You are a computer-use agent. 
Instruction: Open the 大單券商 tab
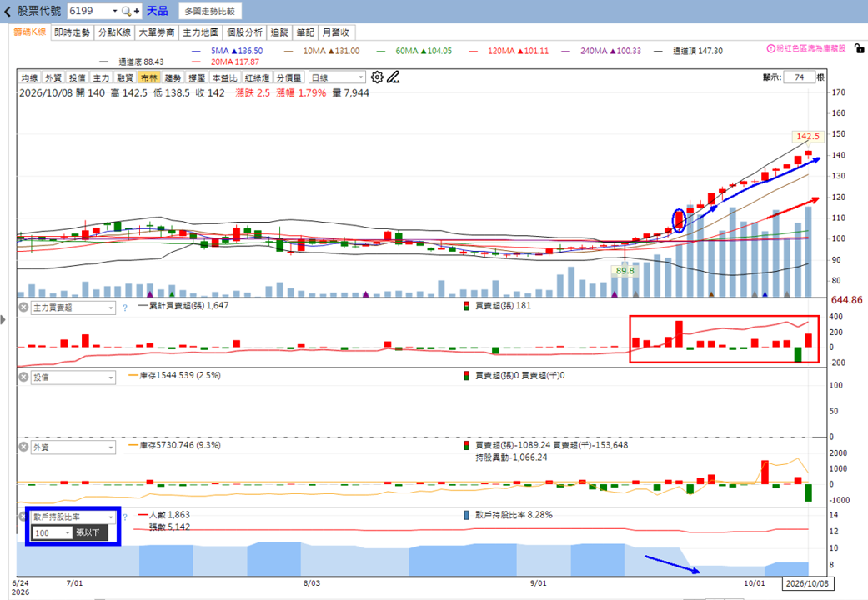coord(157,32)
